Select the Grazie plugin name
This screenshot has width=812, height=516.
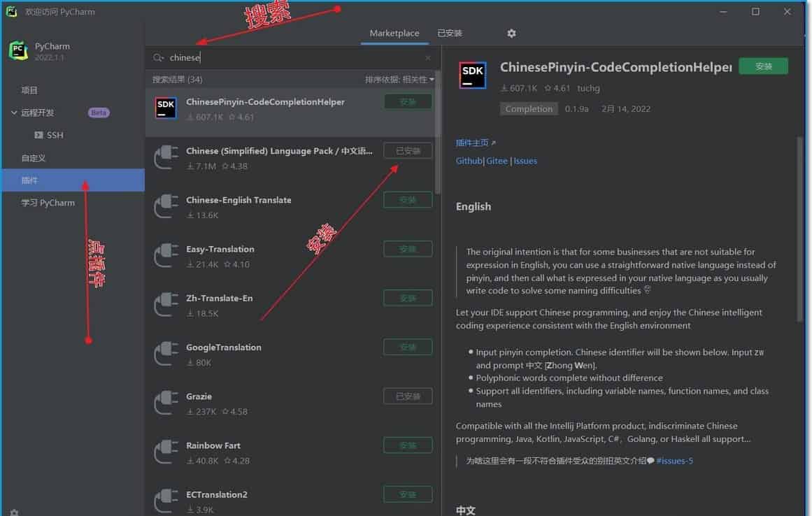(199, 396)
